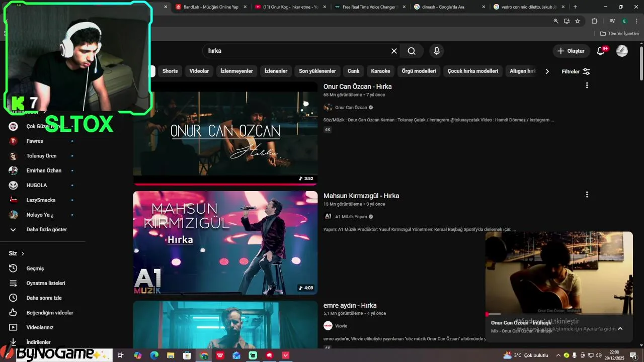Click into the hırka search field
Viewport: 644px width, 362px height.
(x=297, y=51)
